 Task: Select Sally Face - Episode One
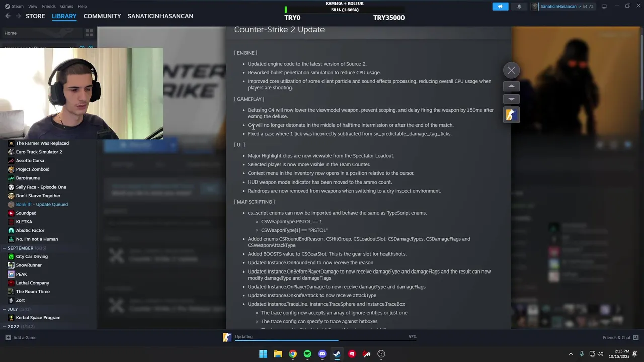[41, 187]
